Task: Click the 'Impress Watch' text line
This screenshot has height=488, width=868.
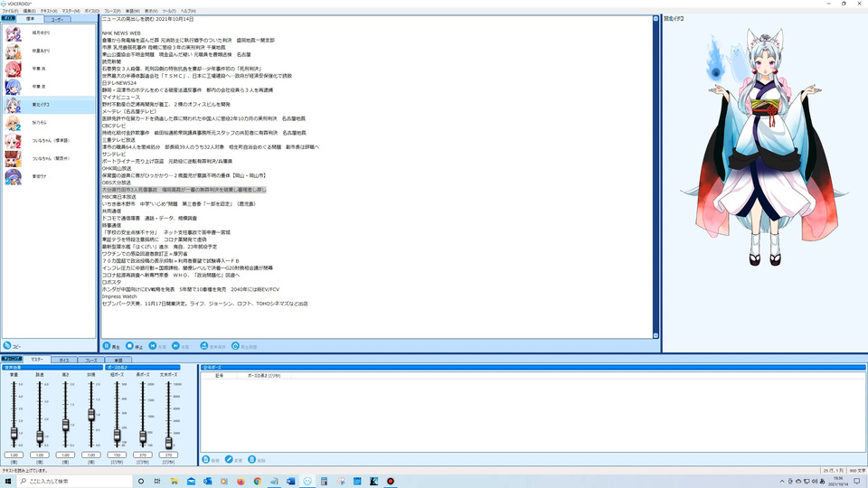Action: click(x=119, y=296)
